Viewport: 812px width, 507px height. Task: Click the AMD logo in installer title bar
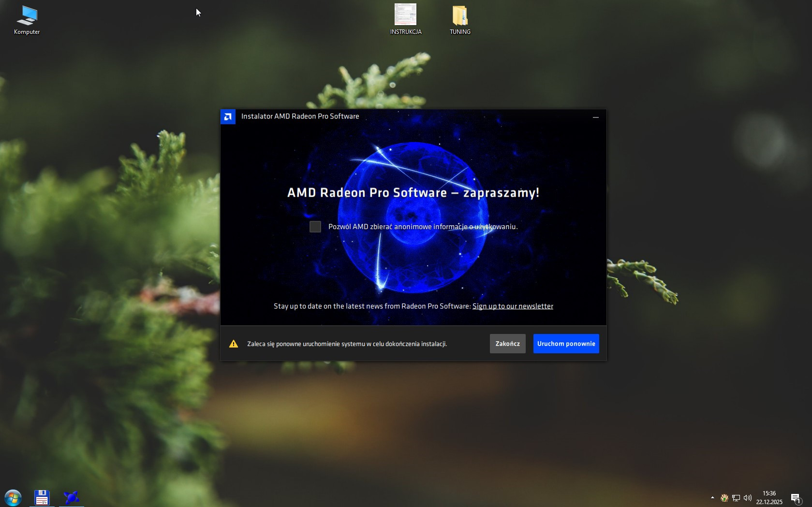(228, 116)
